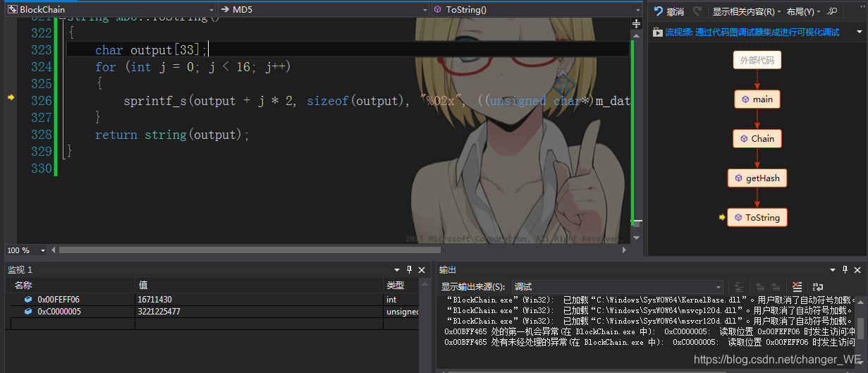Click the first-chance exception output line

(x=649, y=331)
